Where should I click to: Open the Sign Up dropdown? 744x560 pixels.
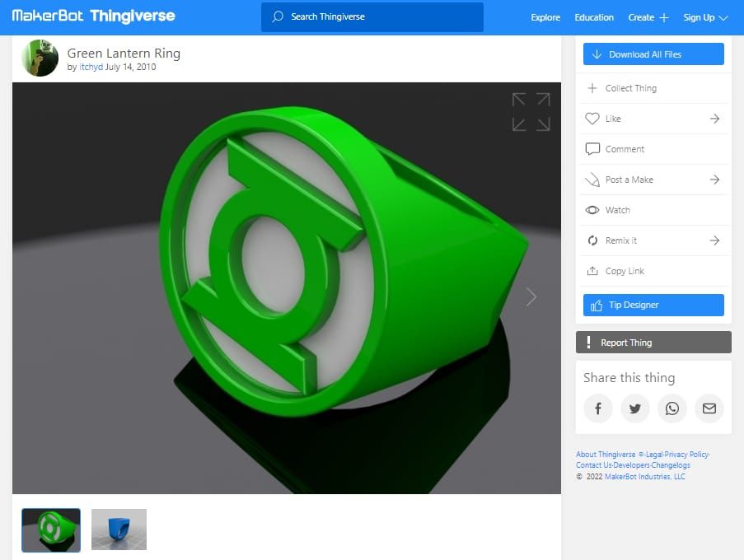pyautogui.click(x=706, y=16)
